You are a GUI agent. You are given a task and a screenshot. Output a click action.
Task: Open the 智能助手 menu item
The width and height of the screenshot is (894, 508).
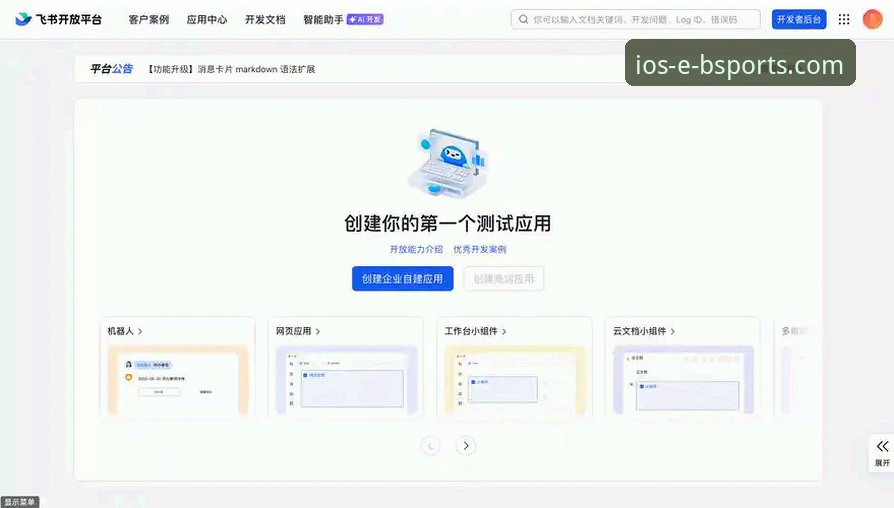click(x=323, y=19)
